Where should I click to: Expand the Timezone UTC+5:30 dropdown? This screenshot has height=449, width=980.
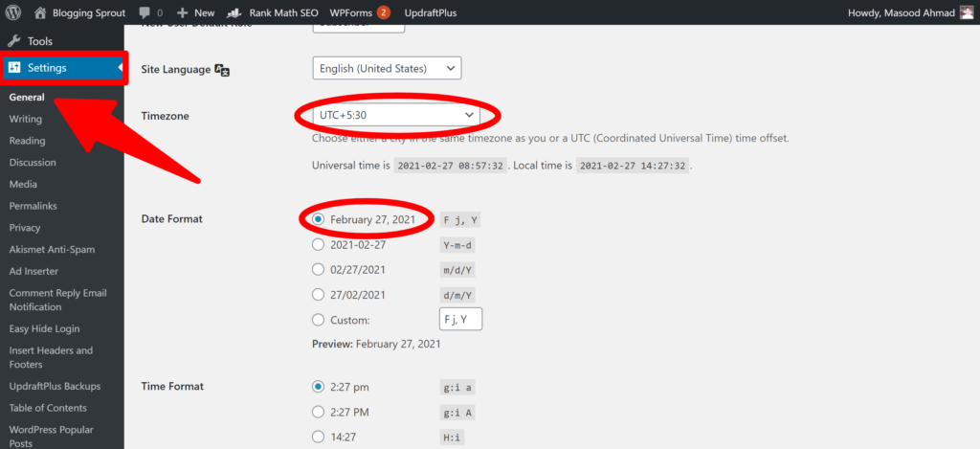coord(395,115)
